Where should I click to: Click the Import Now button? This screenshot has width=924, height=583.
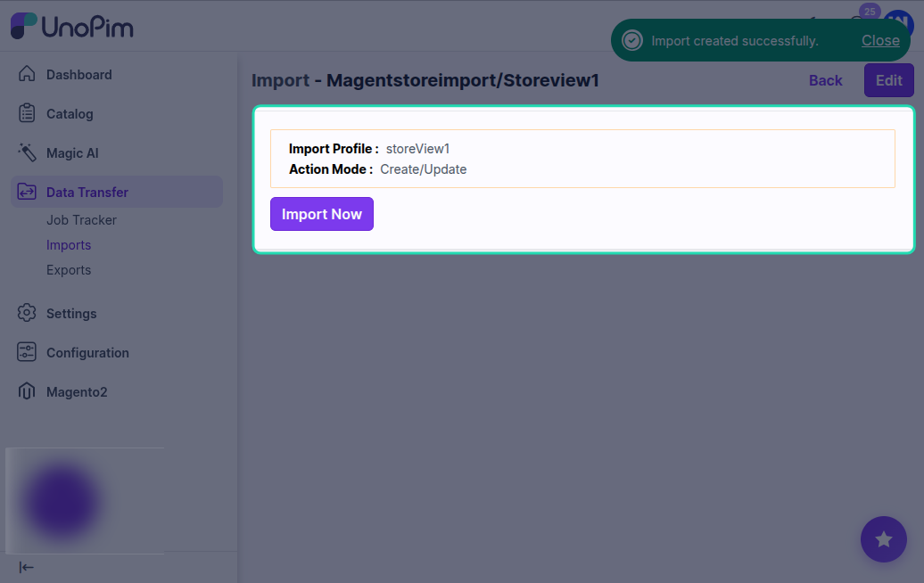tap(322, 214)
